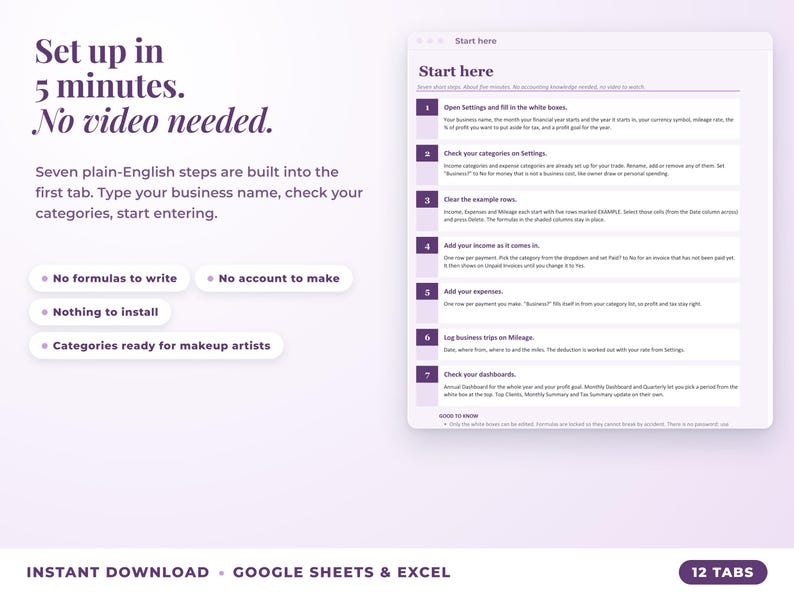Click step number 7 box
The image size is (794, 596).
tap(427, 374)
